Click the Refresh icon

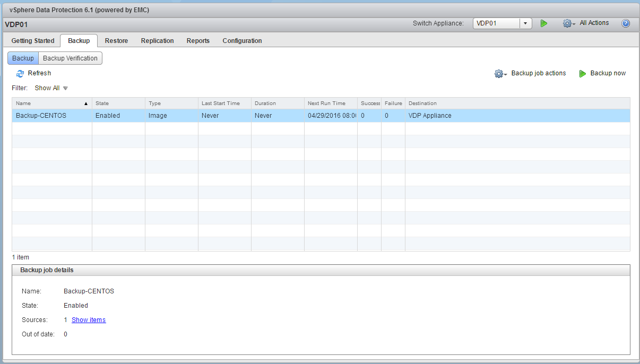pyautogui.click(x=20, y=73)
